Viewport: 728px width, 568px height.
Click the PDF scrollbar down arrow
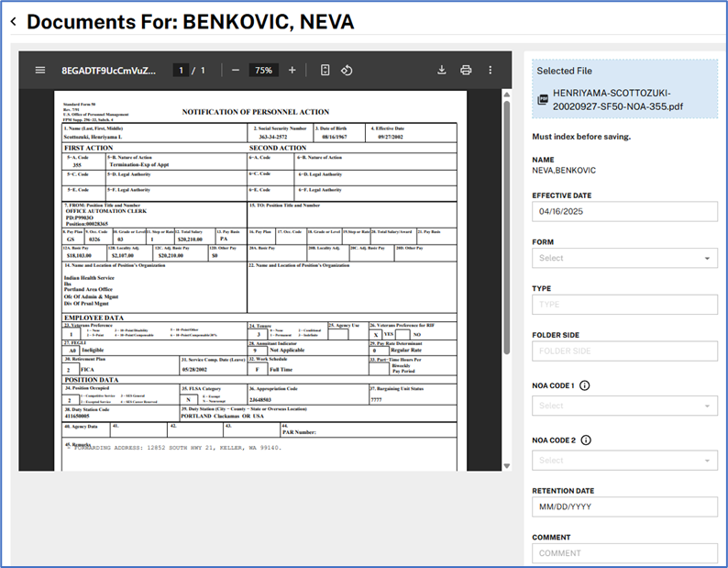pyautogui.click(x=507, y=466)
